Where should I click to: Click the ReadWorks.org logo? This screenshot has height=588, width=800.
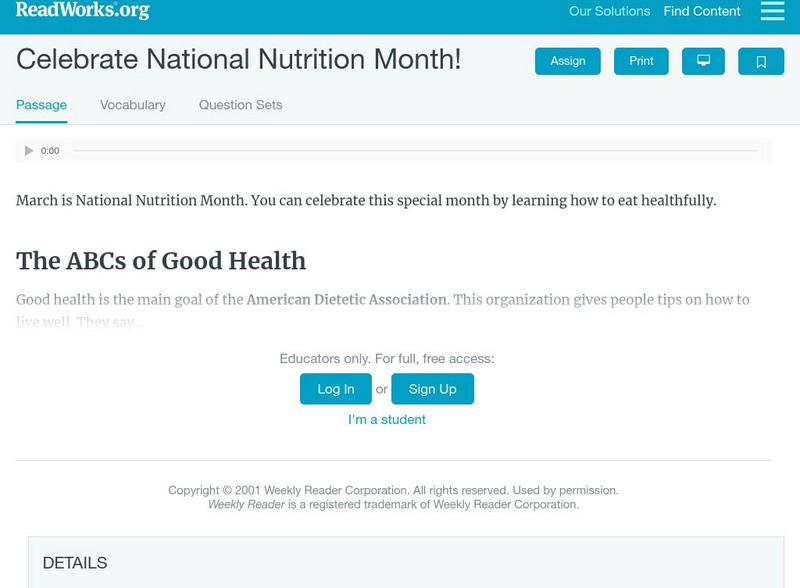83,11
